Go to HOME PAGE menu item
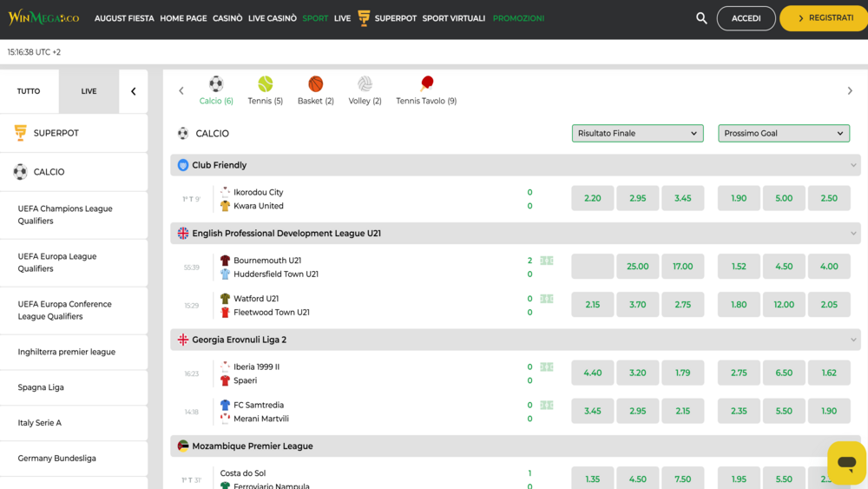 [x=183, y=18]
